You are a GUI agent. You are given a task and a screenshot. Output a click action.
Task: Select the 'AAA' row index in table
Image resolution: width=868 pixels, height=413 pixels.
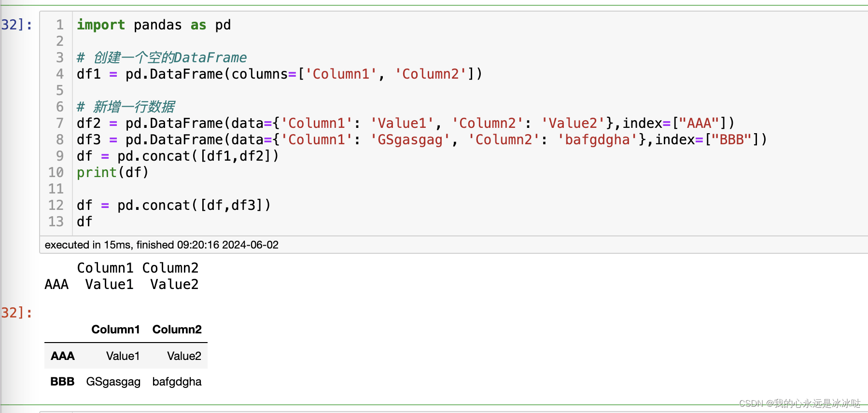click(62, 356)
